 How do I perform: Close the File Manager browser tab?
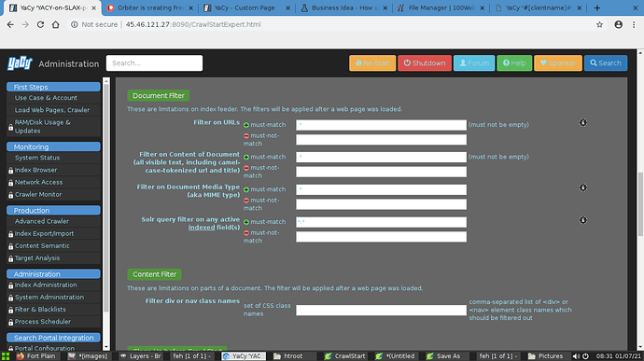tap(483, 7)
